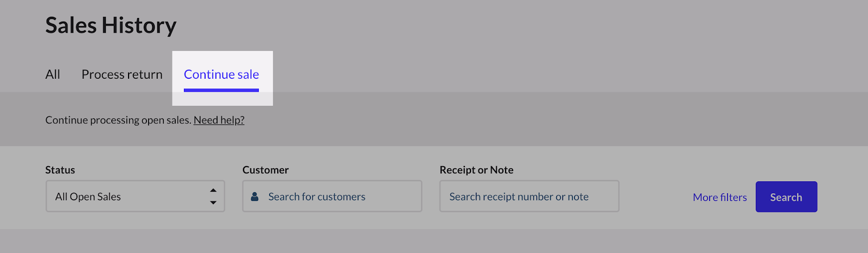
Task: Click the Sales History page heading
Action: [111, 26]
